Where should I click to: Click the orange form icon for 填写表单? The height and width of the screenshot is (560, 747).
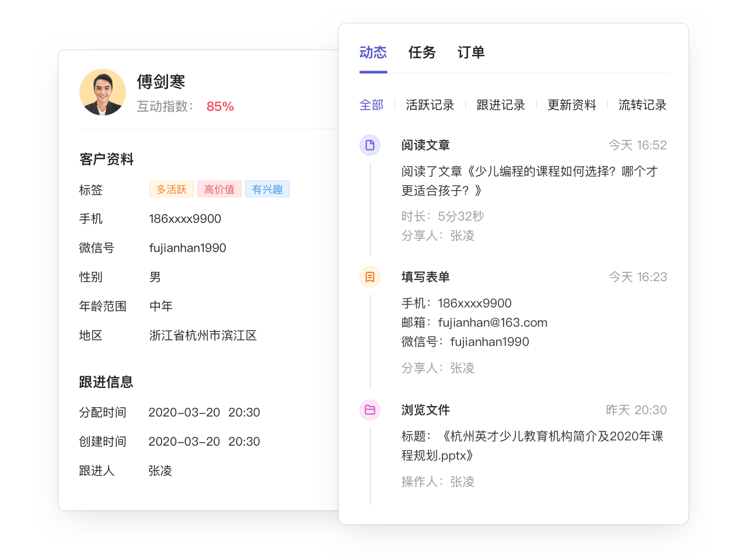(369, 277)
